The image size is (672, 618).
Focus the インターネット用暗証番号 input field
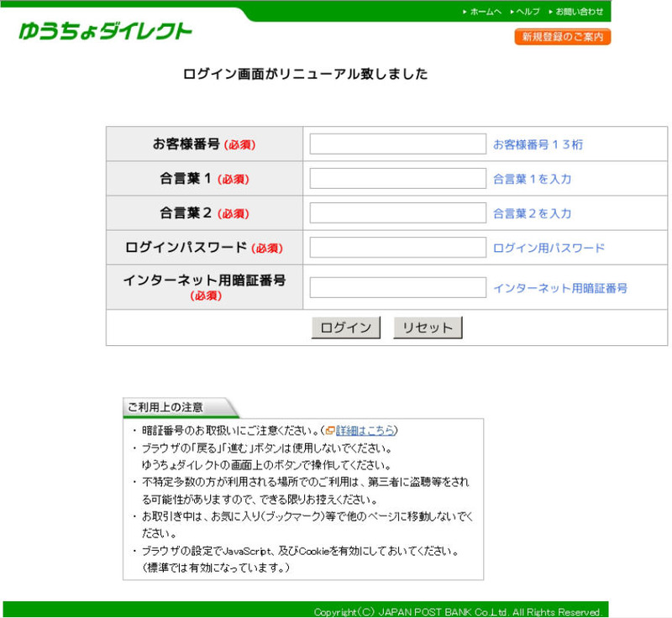[x=397, y=288]
